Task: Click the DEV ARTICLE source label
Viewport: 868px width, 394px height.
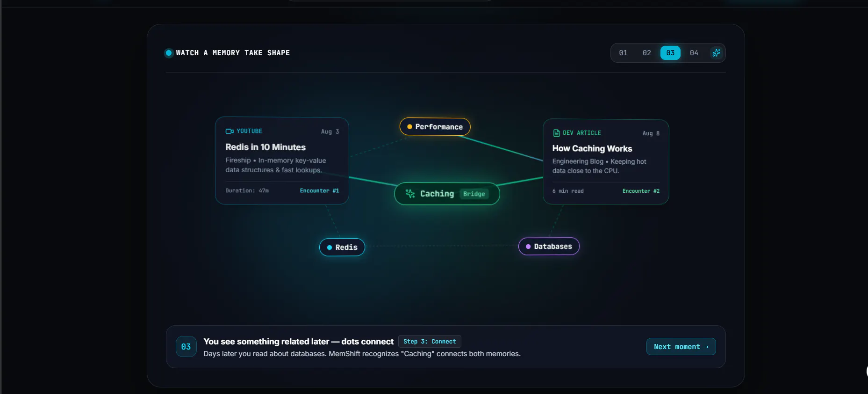Action: (x=582, y=133)
